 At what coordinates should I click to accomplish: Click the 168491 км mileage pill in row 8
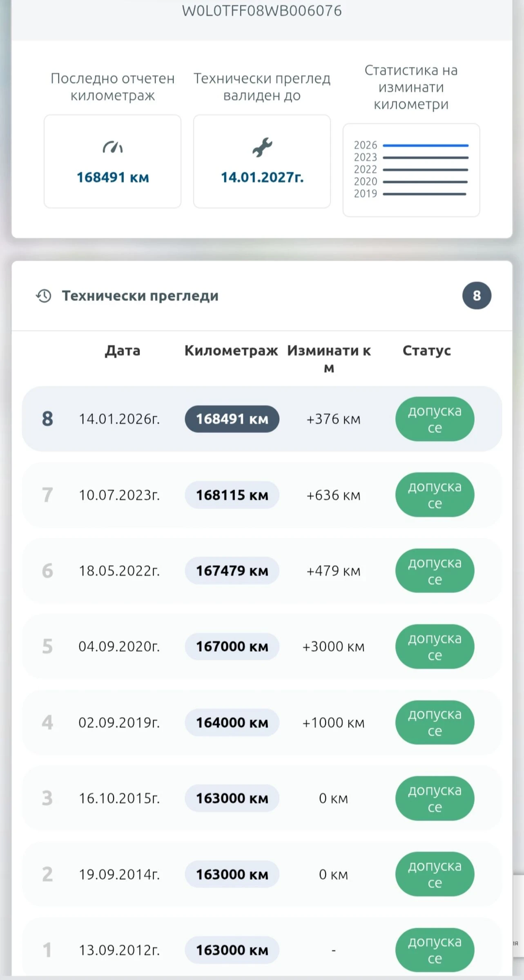232,419
